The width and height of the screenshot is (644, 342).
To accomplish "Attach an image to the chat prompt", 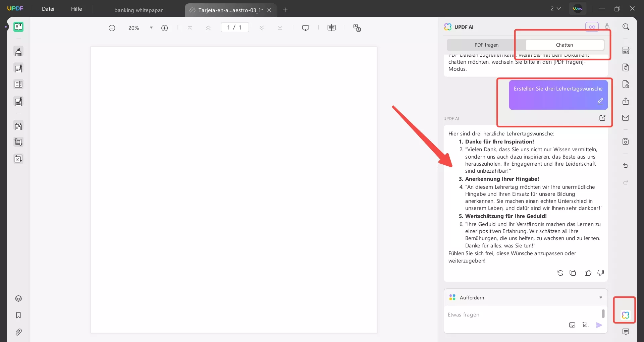I will coord(572,325).
